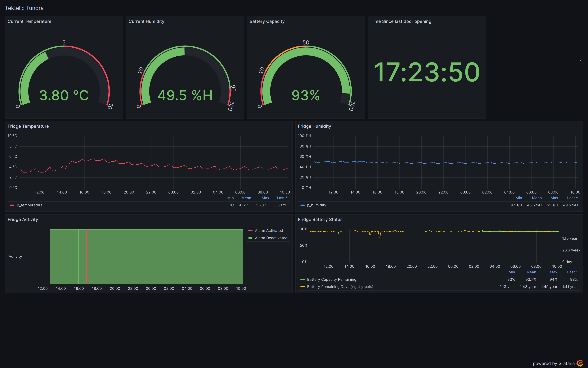Image resolution: width=588 pixels, height=368 pixels.
Task: Sort Fridge Humidity legend by Last *
Action: pos(572,198)
